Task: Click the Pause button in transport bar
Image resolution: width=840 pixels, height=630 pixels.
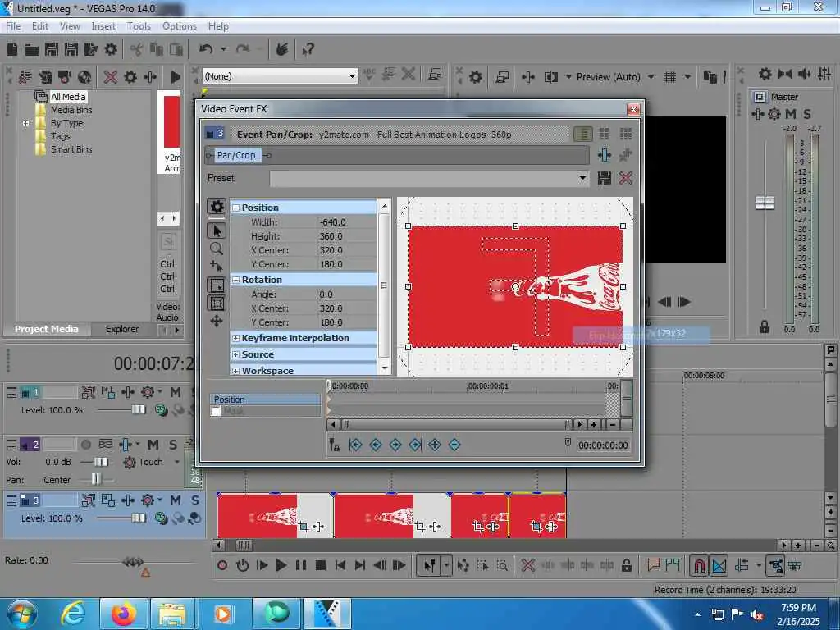Action: coord(301,565)
